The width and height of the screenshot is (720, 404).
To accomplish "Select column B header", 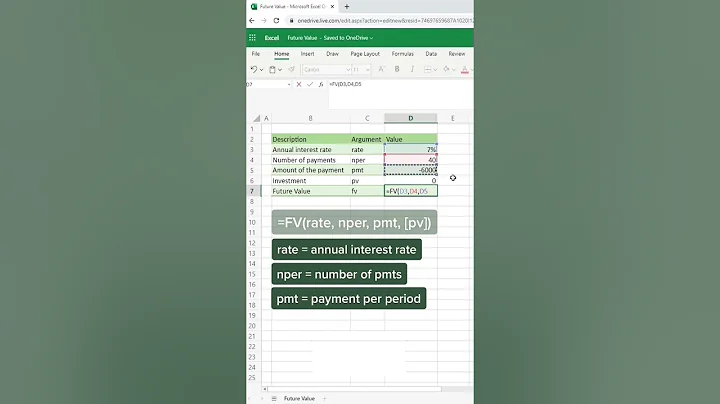I will [x=311, y=118].
